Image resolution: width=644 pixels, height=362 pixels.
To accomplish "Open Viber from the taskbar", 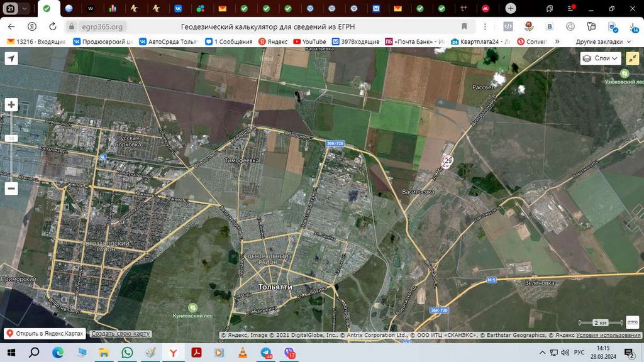I will click(x=289, y=353).
